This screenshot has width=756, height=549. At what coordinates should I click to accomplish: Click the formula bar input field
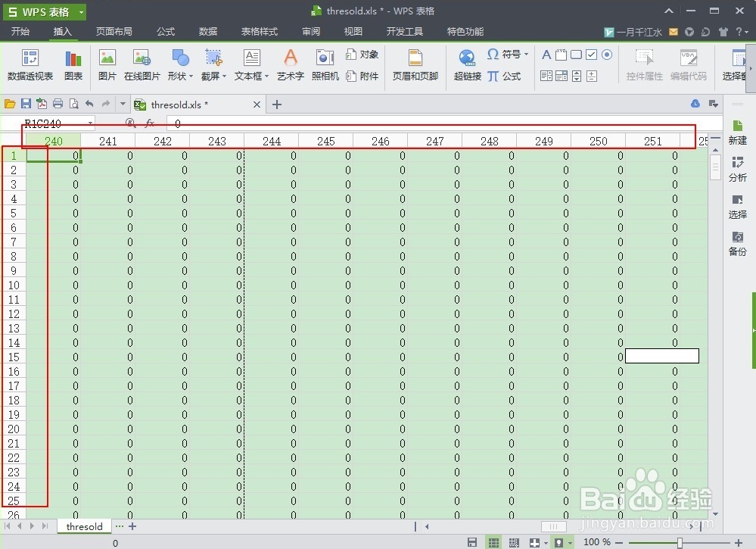[x=443, y=123]
